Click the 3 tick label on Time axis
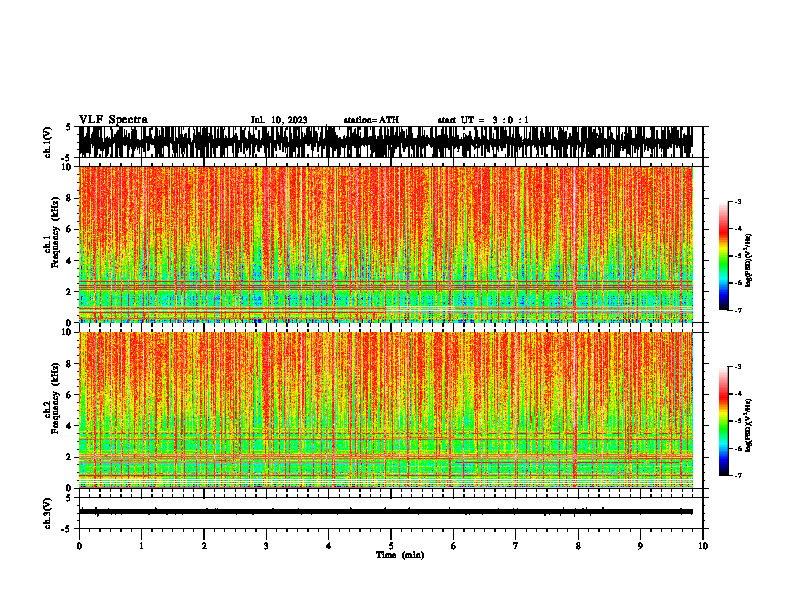The width and height of the screenshot is (792, 612). (x=266, y=546)
